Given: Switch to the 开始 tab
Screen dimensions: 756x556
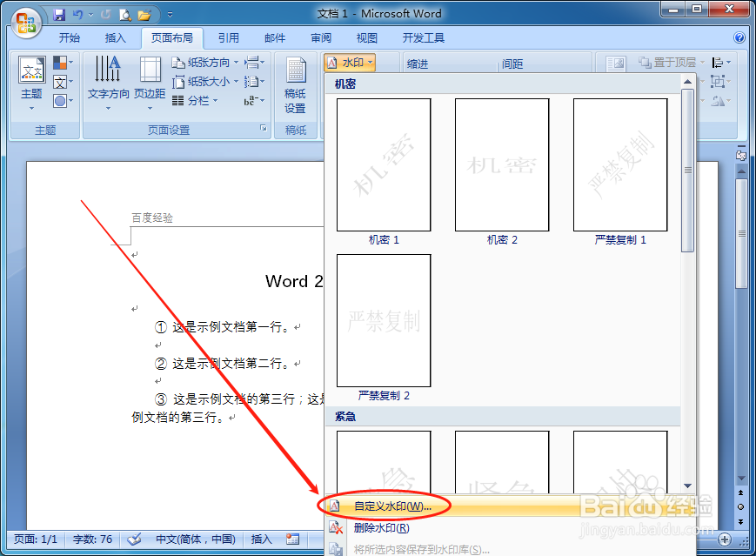Looking at the screenshot, I should 70,37.
